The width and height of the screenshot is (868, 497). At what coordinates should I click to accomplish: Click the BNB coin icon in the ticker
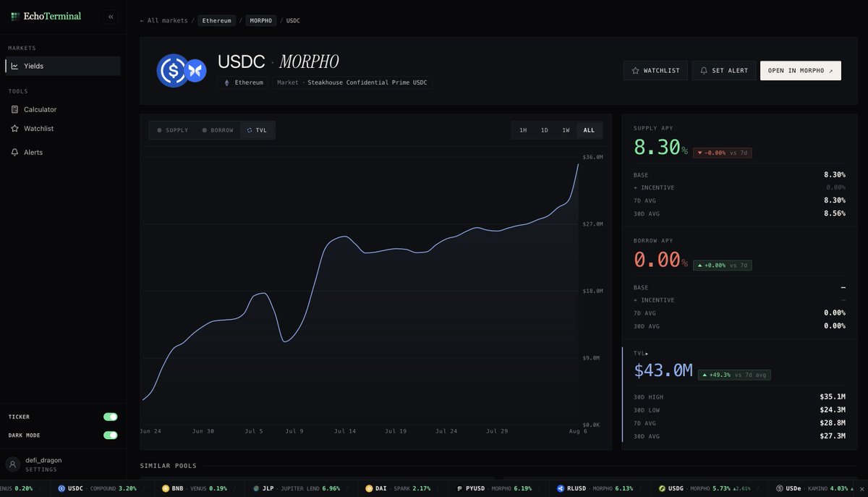[166, 488]
